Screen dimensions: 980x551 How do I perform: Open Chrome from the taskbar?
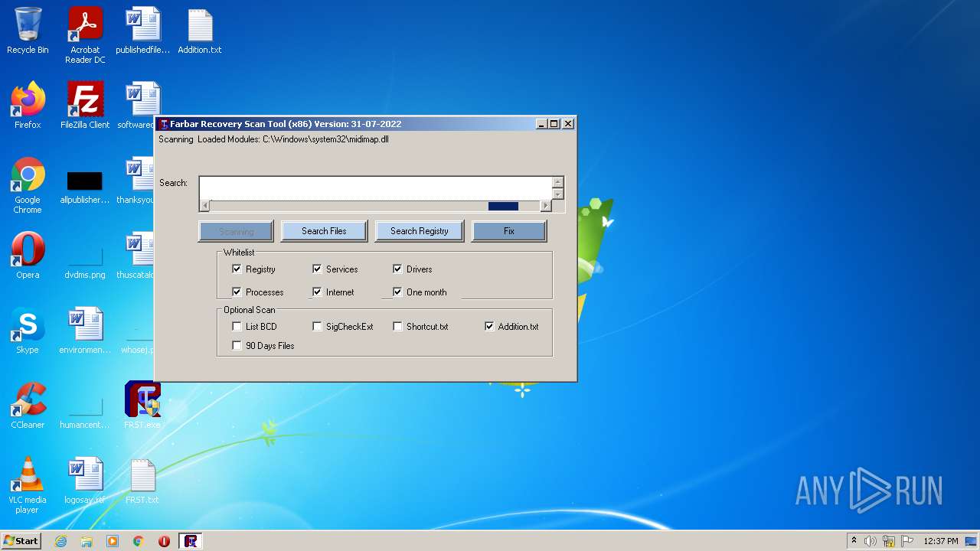coord(139,541)
